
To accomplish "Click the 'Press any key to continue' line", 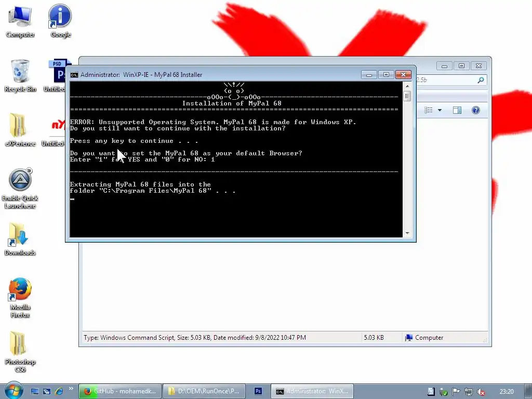I will tap(134, 141).
